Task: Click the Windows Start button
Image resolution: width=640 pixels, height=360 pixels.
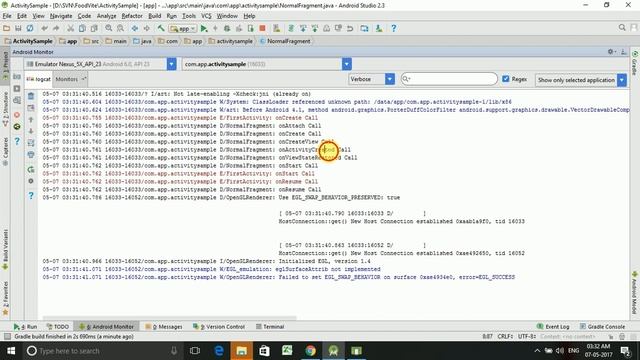Action: 11,351
